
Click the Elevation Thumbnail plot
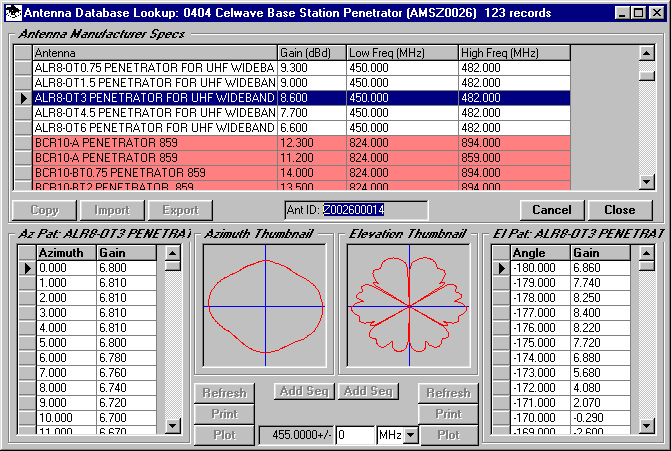point(409,306)
